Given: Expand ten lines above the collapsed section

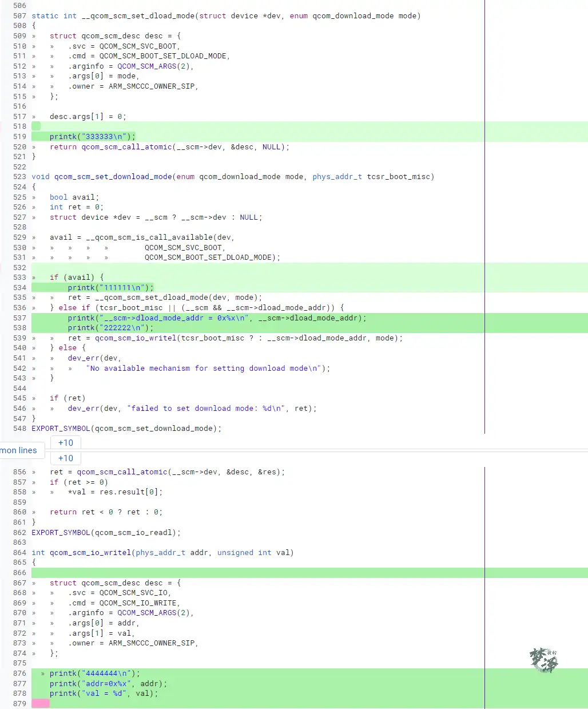Looking at the screenshot, I should (x=66, y=442).
